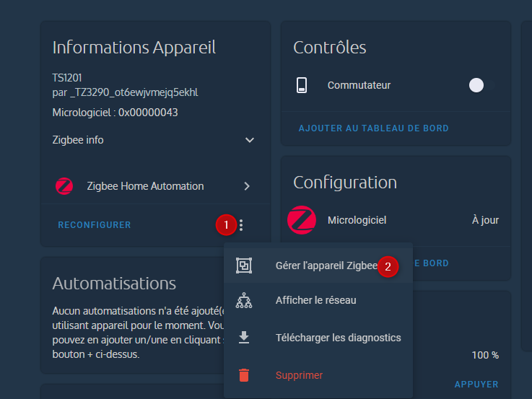Click the download diagnostics arrow icon

point(244,338)
